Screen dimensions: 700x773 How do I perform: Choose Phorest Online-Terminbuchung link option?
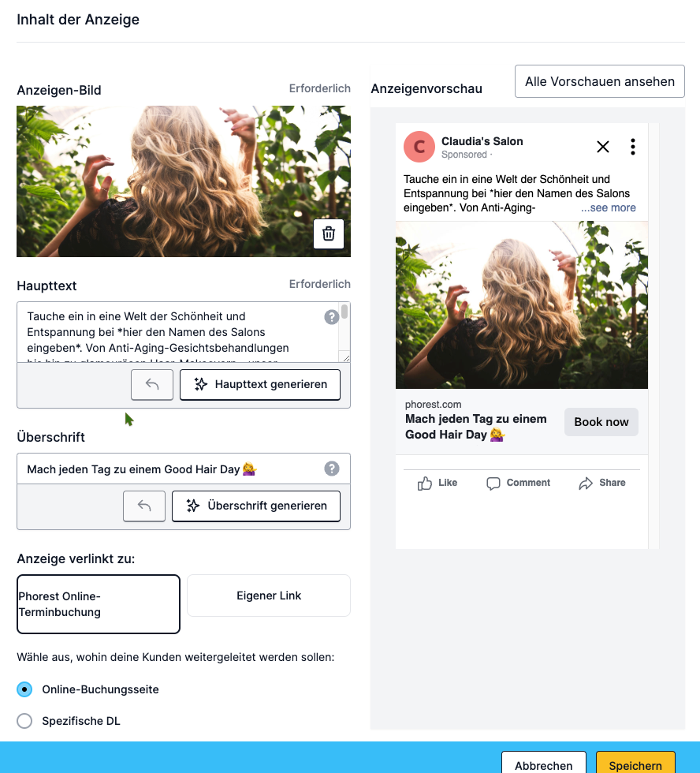point(99,604)
